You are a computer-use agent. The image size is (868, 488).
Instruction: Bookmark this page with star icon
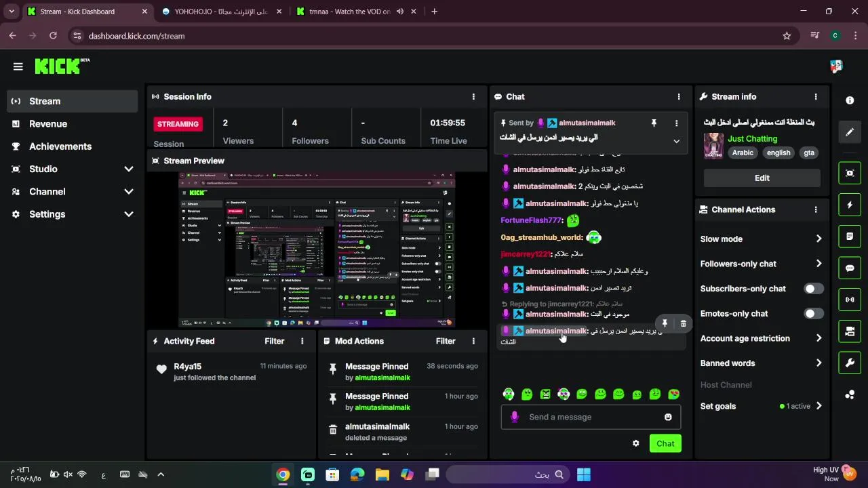pyautogui.click(x=787, y=36)
